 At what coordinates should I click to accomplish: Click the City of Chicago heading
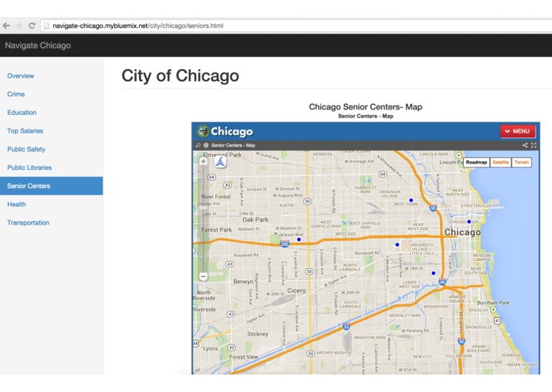coord(180,75)
